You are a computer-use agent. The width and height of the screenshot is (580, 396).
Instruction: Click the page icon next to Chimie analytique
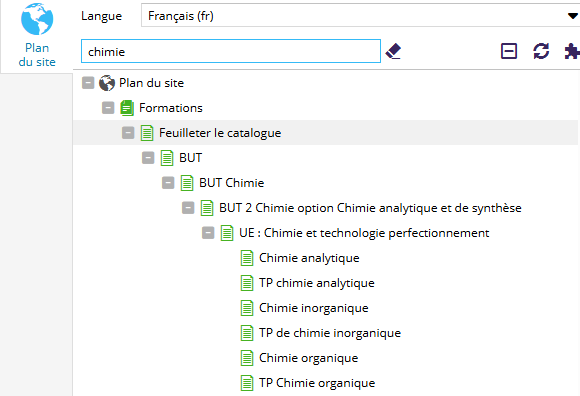[x=247, y=258]
